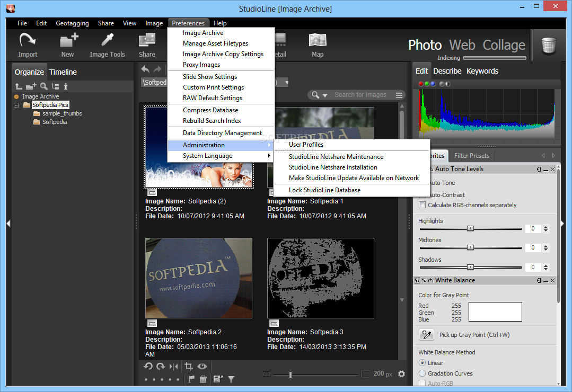Switch to Web mode
The image size is (572, 392).
[x=462, y=45]
